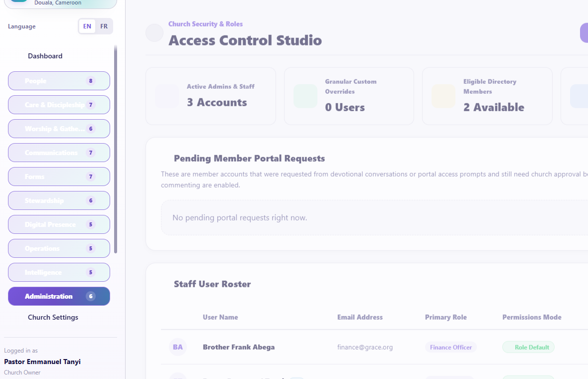Click the Email Address column header
This screenshot has height=379, width=588.
pos(360,317)
